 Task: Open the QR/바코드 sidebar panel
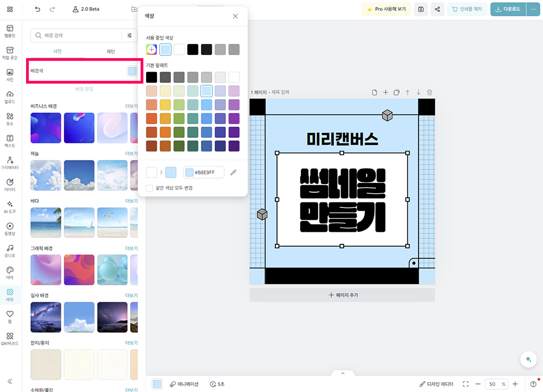click(x=10, y=339)
